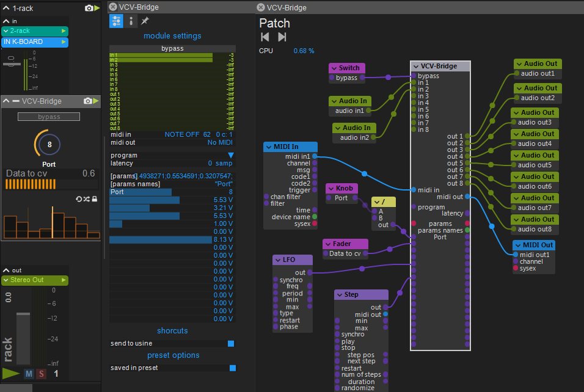
Task: Lock the step sequencer with padlock icon
Action: pyautogui.click(x=95, y=199)
